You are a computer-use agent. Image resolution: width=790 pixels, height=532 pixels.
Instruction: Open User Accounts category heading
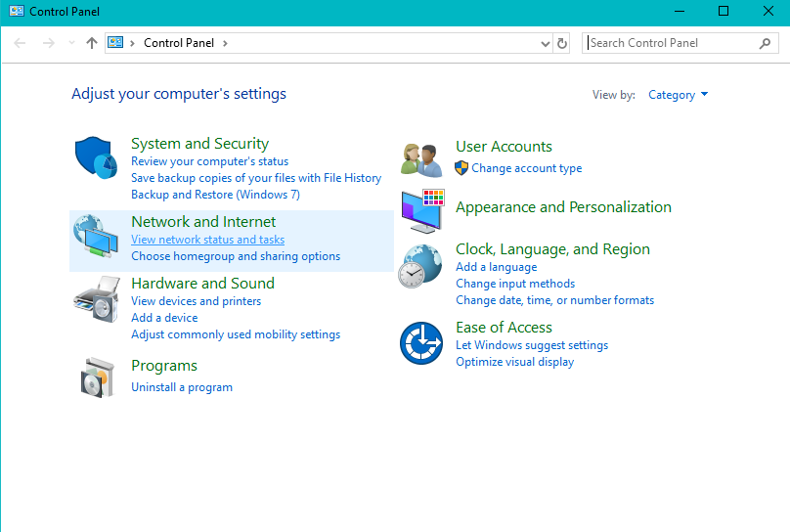(504, 147)
